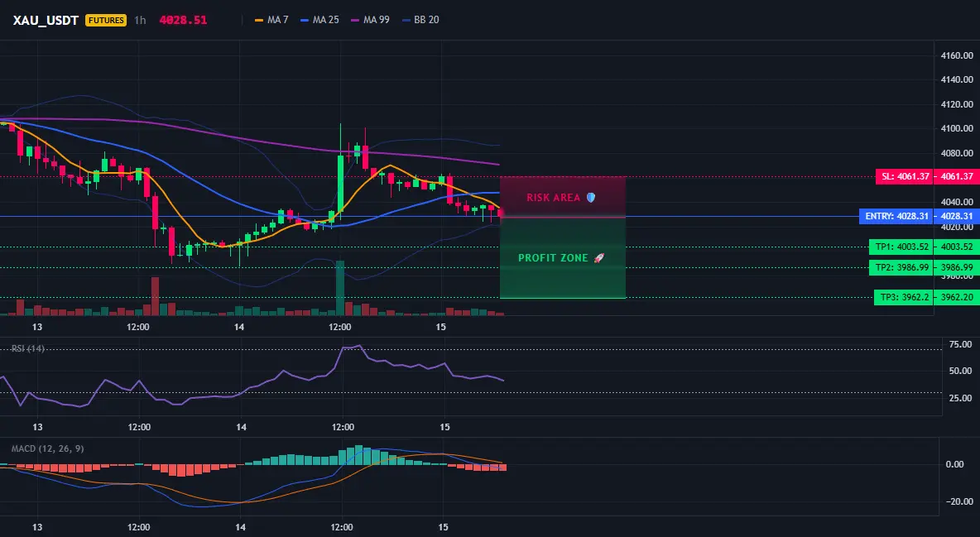Click the MACD (12, 26, 9) indicator title
Image resolution: width=980 pixels, height=537 pixels.
click(47, 448)
